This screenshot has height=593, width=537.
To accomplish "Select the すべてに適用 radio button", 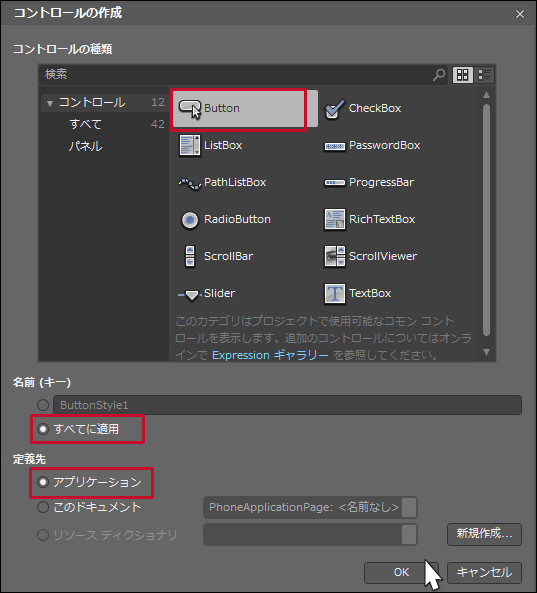I will coord(43,429).
